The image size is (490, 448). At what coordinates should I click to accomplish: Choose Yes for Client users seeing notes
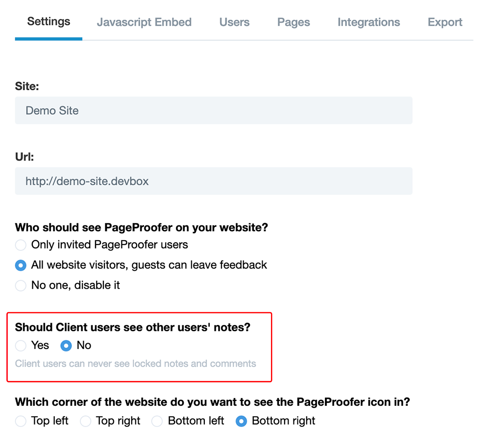tap(21, 346)
